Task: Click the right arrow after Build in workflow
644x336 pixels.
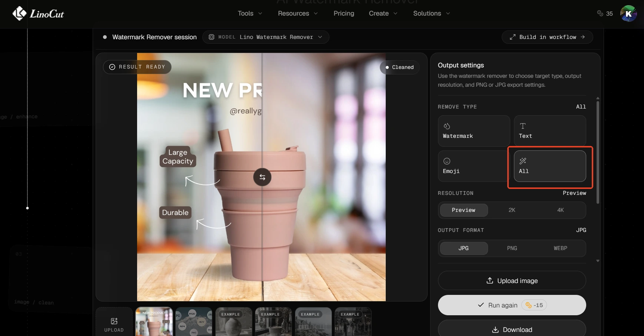Action: 583,37
